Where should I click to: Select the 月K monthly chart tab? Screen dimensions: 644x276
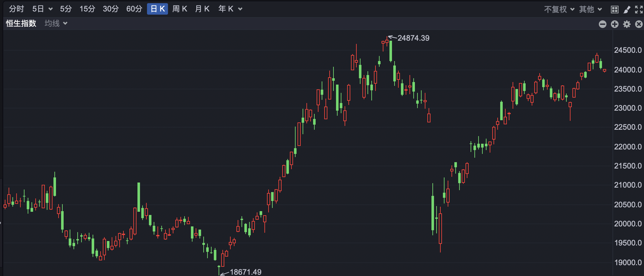coord(202,9)
